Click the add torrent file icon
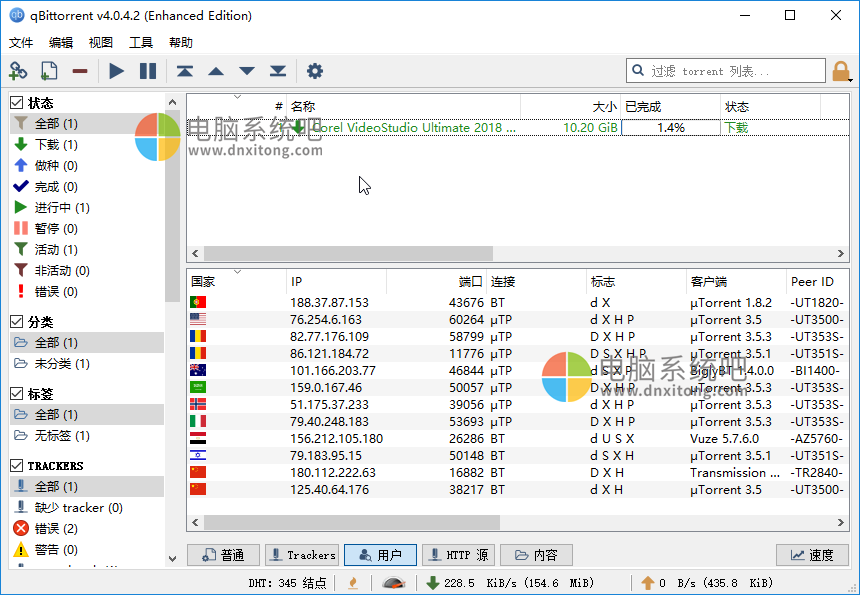This screenshot has width=860, height=595. click(48, 71)
